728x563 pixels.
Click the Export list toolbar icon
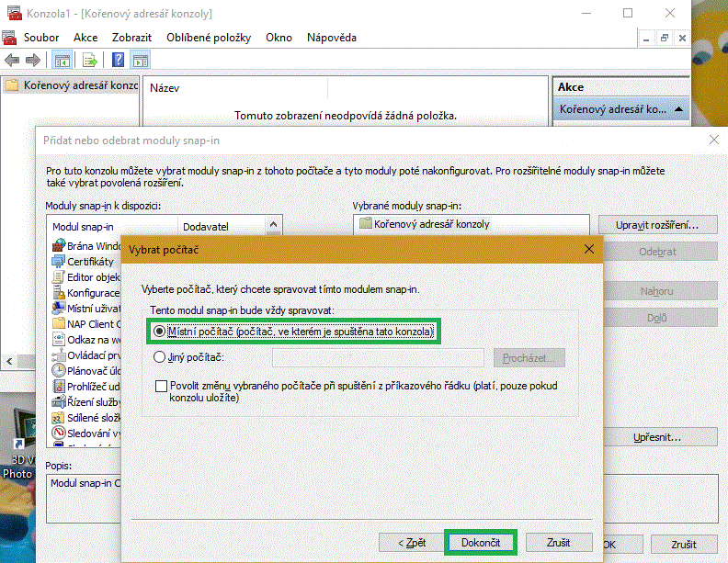[89, 61]
